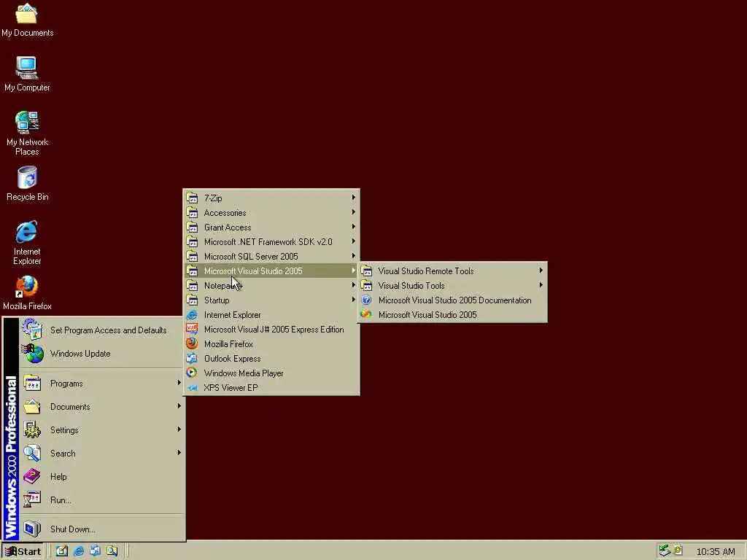Screen dimensions: 747x560
Task: Expand the Accessories submenu arrow
Action: pyautogui.click(x=354, y=212)
